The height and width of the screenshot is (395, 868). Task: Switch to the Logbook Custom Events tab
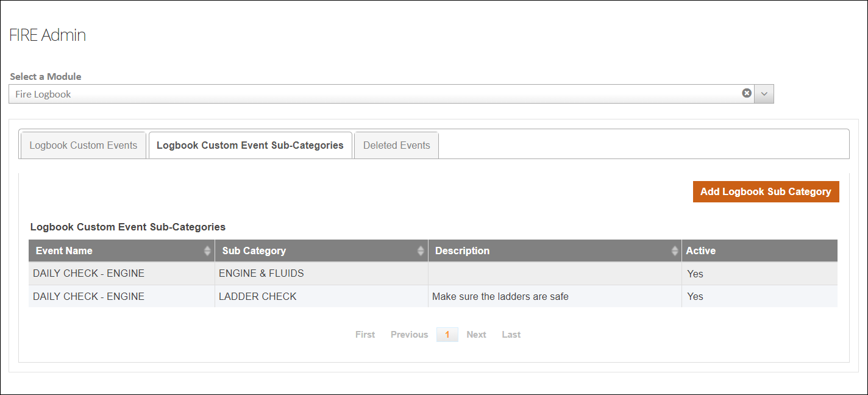click(x=83, y=145)
